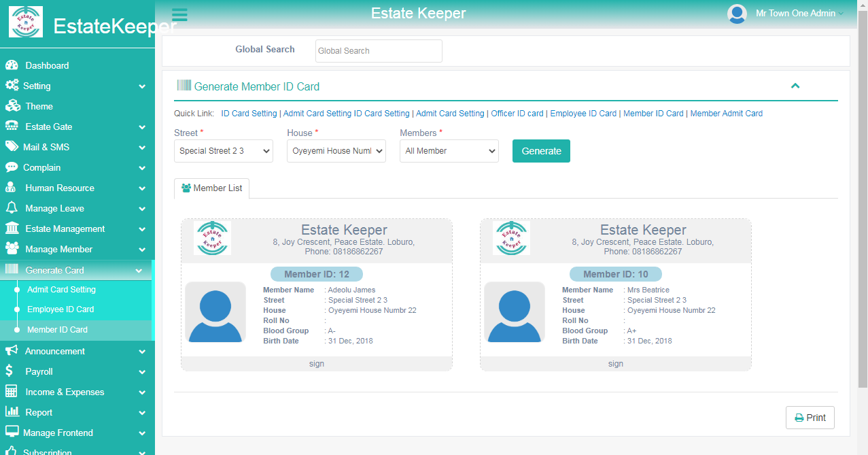The width and height of the screenshot is (868, 455).
Task: Click the Setting gears icon in sidebar
Action: point(12,86)
